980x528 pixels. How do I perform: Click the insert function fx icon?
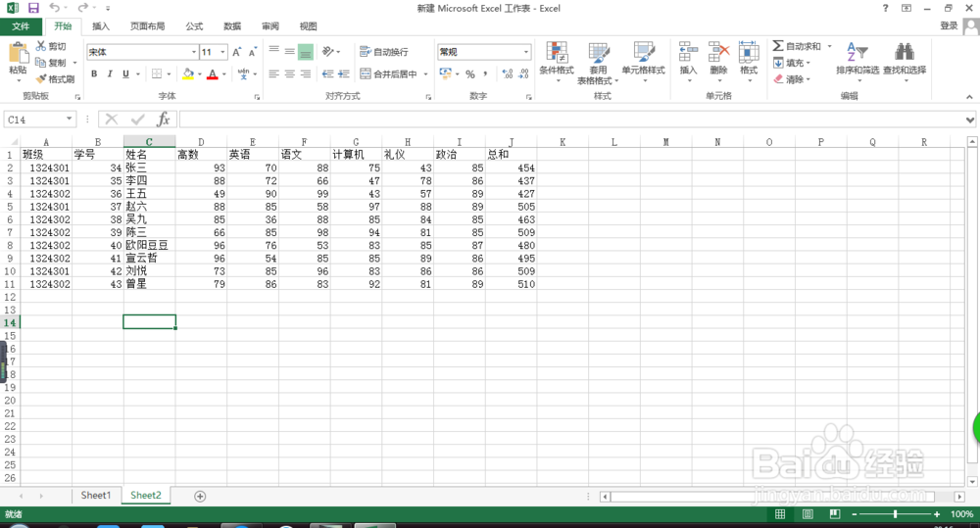(x=163, y=120)
